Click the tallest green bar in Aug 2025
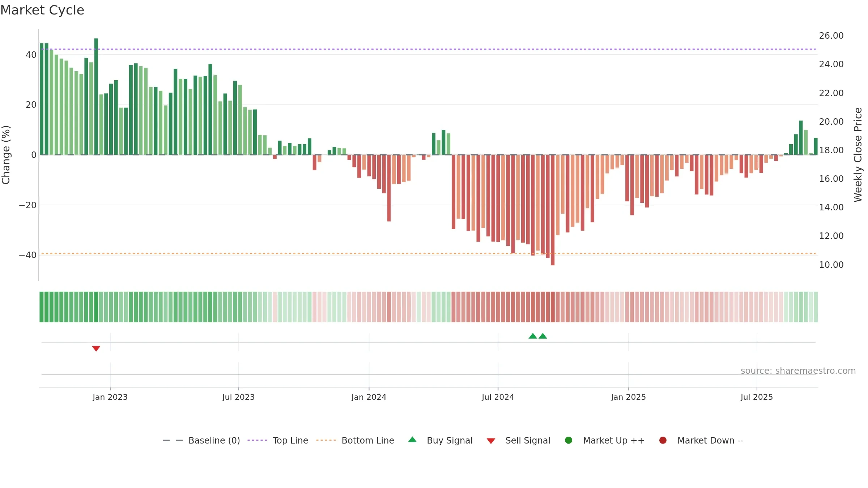The width and height of the screenshot is (868, 488). [801, 138]
